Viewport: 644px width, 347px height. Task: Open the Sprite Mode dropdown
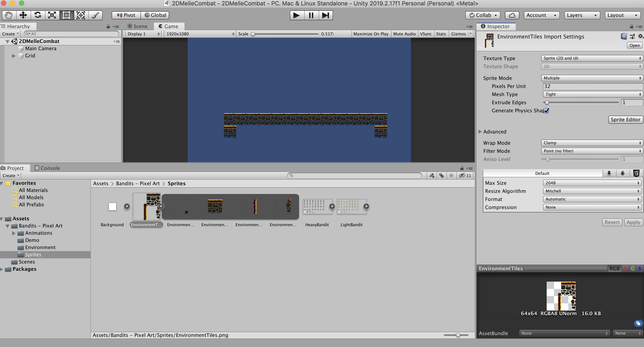click(592, 78)
